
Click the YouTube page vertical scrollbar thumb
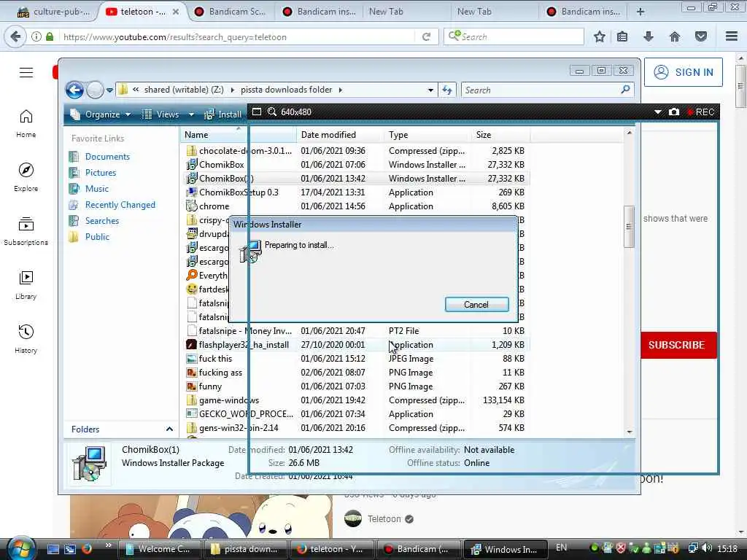point(740,86)
